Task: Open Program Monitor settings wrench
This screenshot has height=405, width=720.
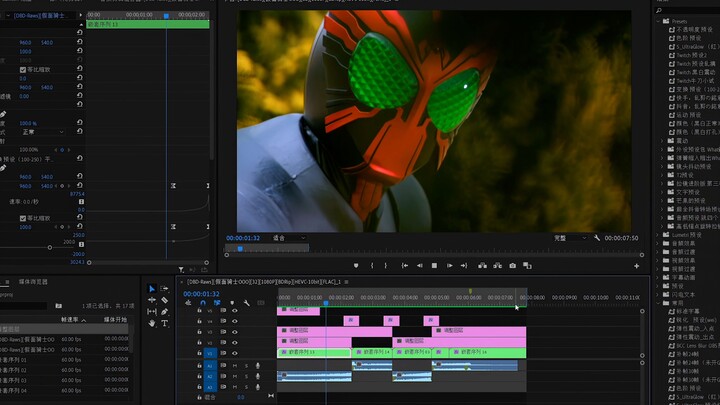Action: click(596, 238)
